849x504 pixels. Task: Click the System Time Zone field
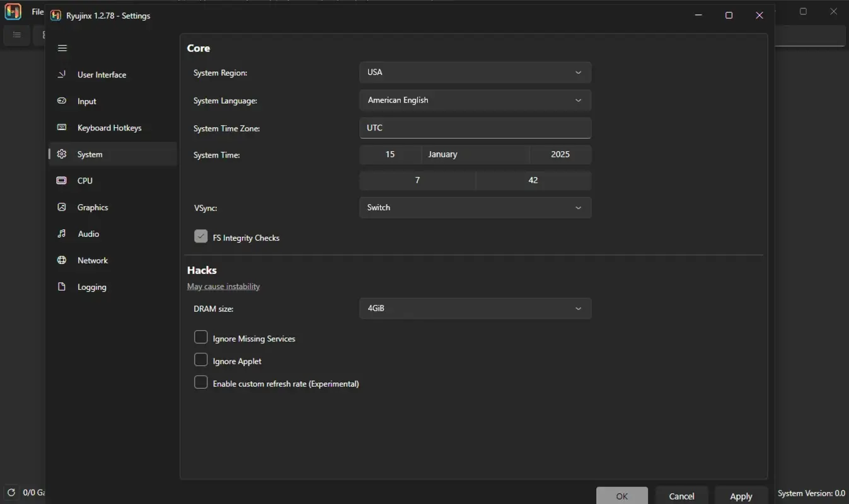coord(475,128)
